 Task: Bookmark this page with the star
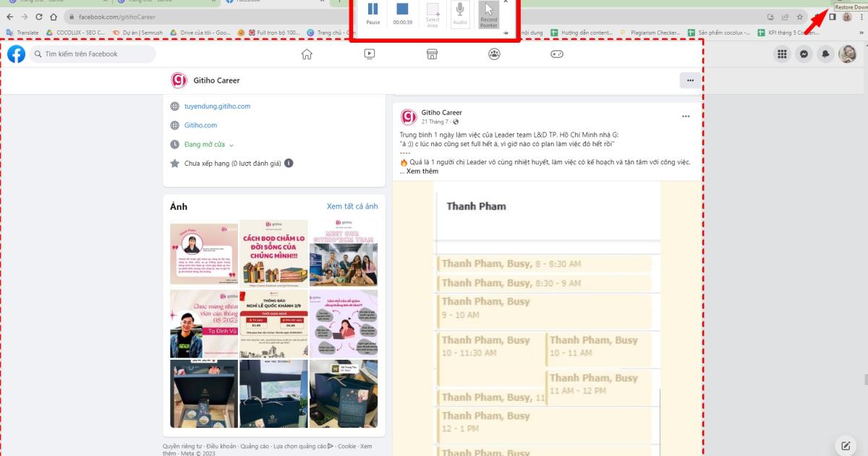click(799, 17)
